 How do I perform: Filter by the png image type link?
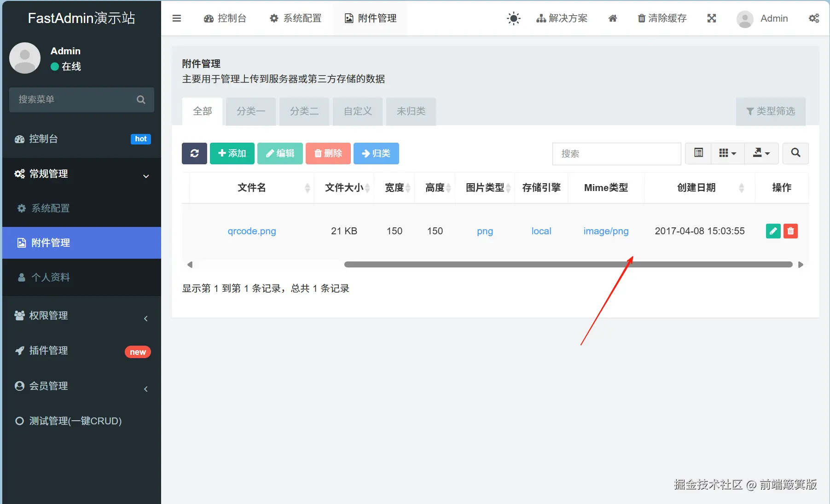(x=485, y=231)
